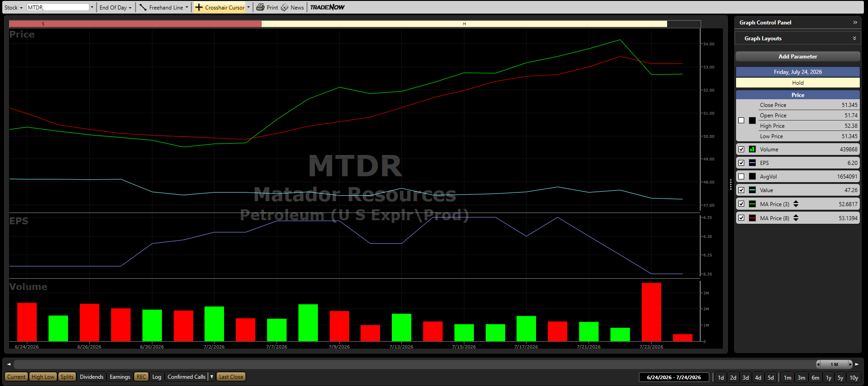
Task: Click the Add Parameter button
Action: (x=798, y=57)
